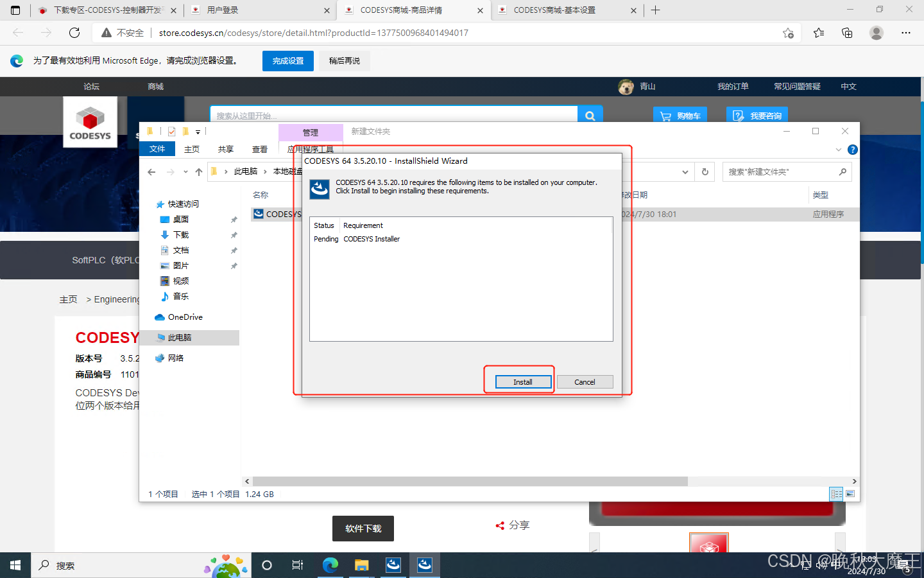Switch to large icons view in status bar
Screen dimensions: 924x578
coord(850,494)
